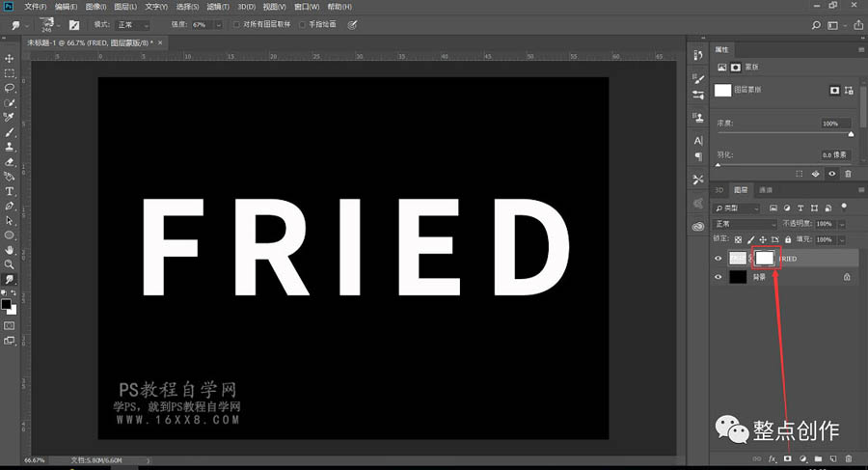Click the Search icon in options bar
868x470 pixels.
tap(816, 25)
